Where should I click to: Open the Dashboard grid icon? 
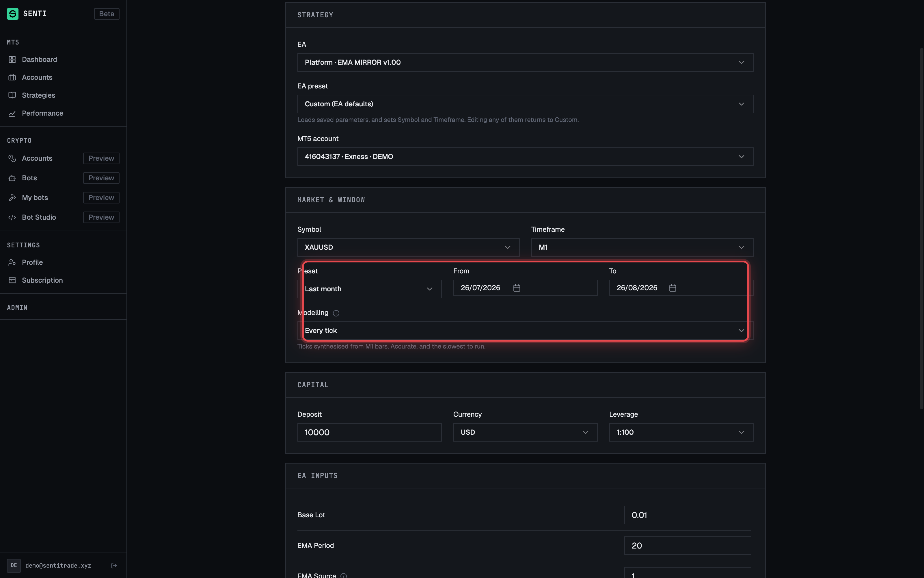click(12, 60)
